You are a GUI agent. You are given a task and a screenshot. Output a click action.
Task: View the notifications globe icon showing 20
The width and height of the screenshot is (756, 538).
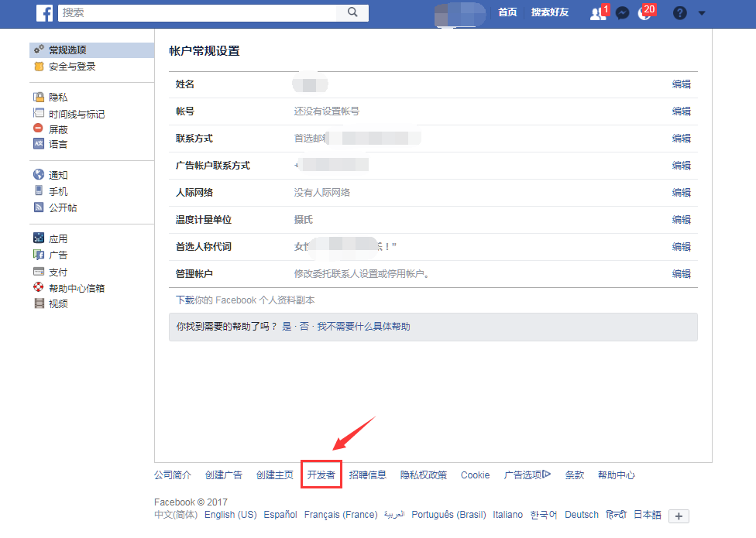pyautogui.click(x=646, y=12)
